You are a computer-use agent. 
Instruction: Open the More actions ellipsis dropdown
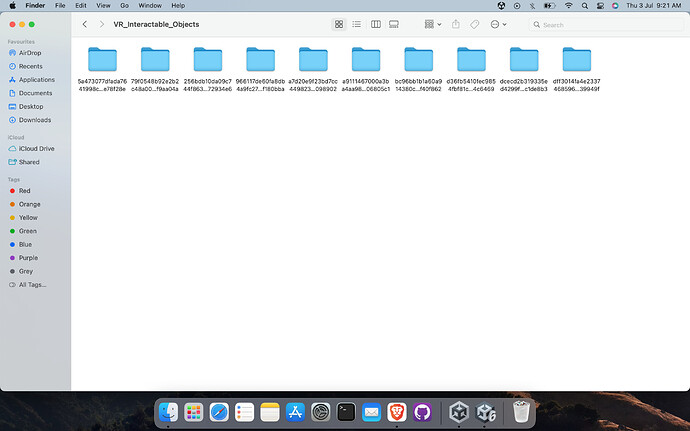498,25
